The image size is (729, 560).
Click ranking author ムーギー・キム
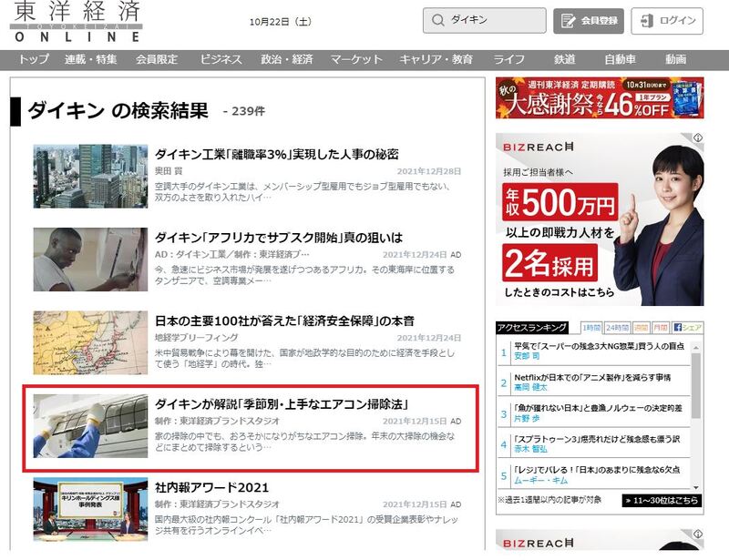click(540, 480)
